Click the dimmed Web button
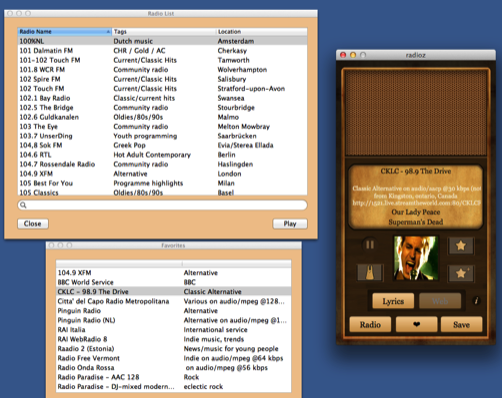 click(x=440, y=301)
